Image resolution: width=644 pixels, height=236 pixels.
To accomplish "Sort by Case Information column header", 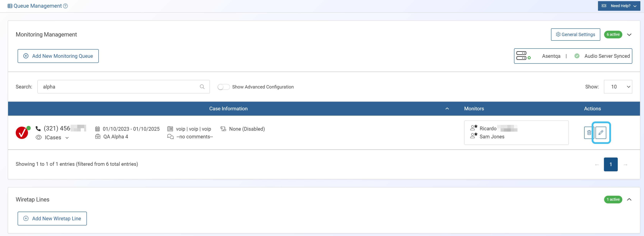I will coord(228,109).
